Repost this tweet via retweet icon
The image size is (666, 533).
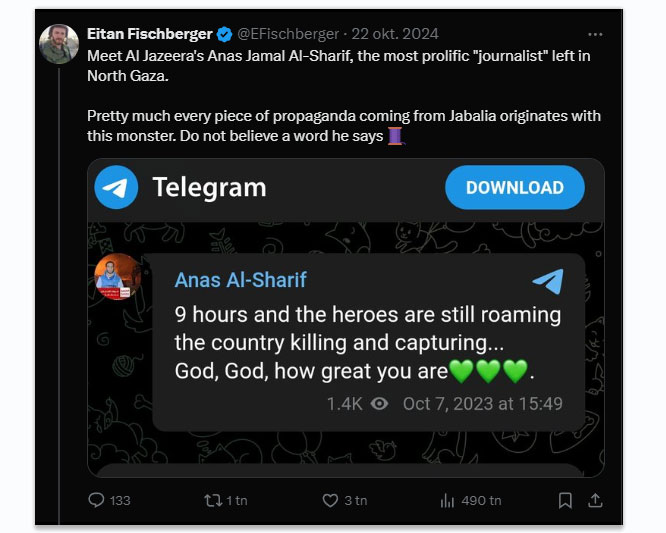(210, 499)
